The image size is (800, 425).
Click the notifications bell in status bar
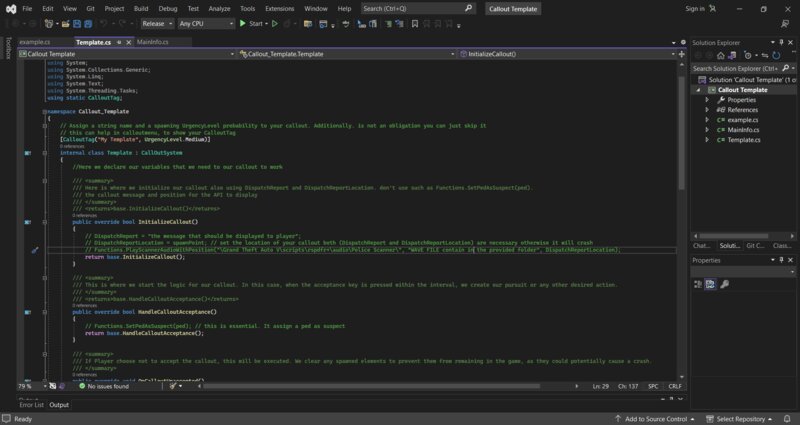click(787, 419)
